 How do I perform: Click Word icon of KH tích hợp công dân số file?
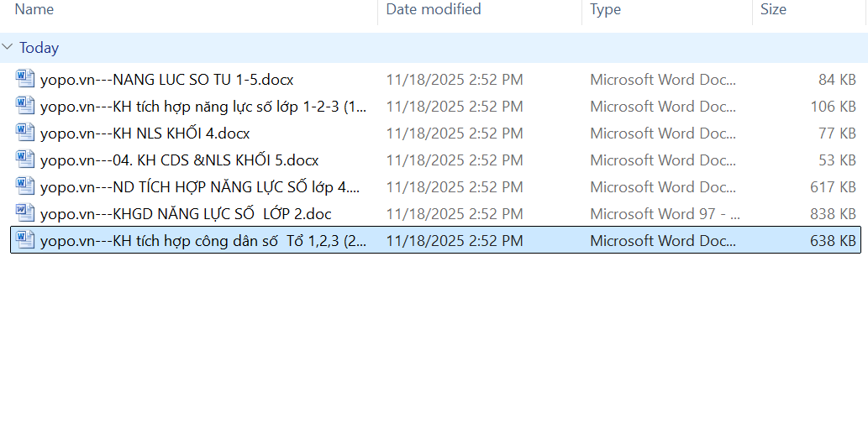point(25,241)
